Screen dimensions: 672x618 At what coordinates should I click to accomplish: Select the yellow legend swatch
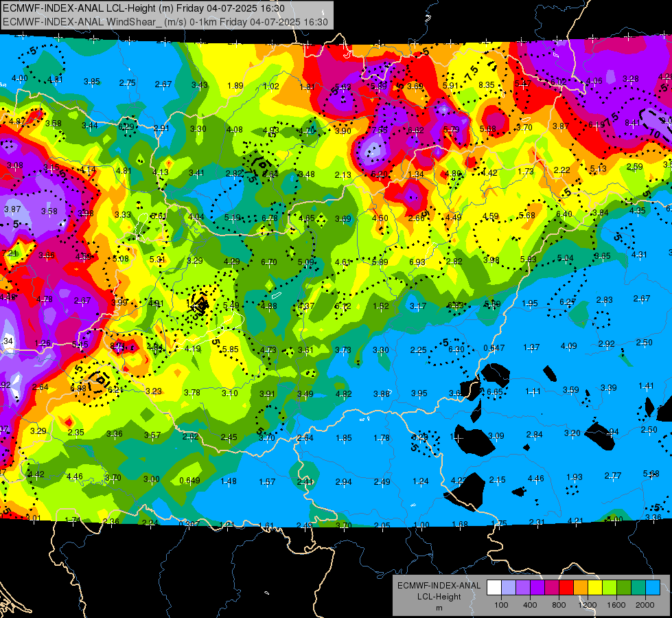[x=595, y=588]
